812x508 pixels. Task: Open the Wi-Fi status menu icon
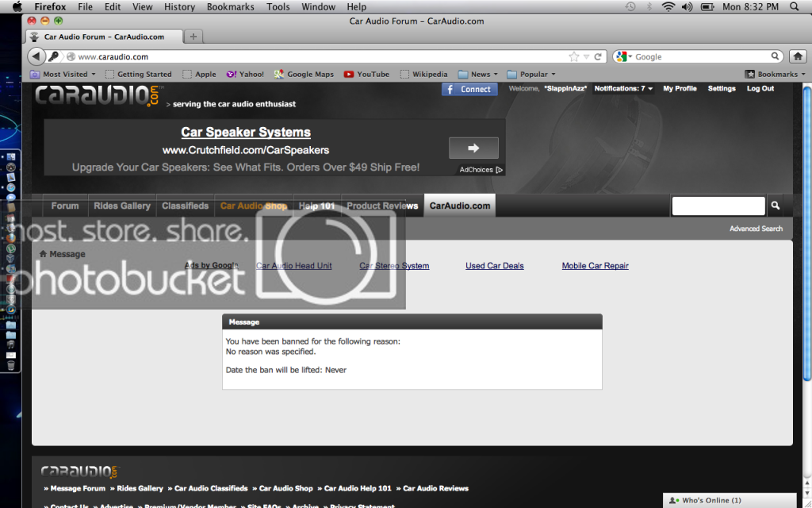tap(668, 6)
